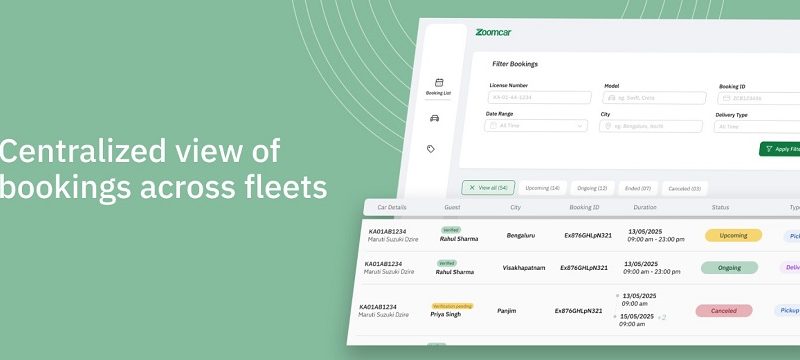
Task: Open the Booking List calendar icon
Action: pos(439,83)
